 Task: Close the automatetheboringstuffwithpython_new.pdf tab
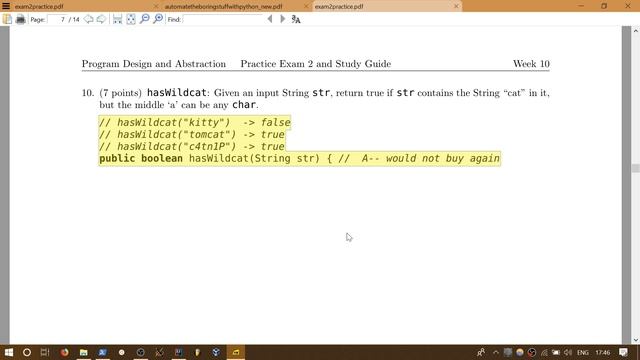pos(306,6)
